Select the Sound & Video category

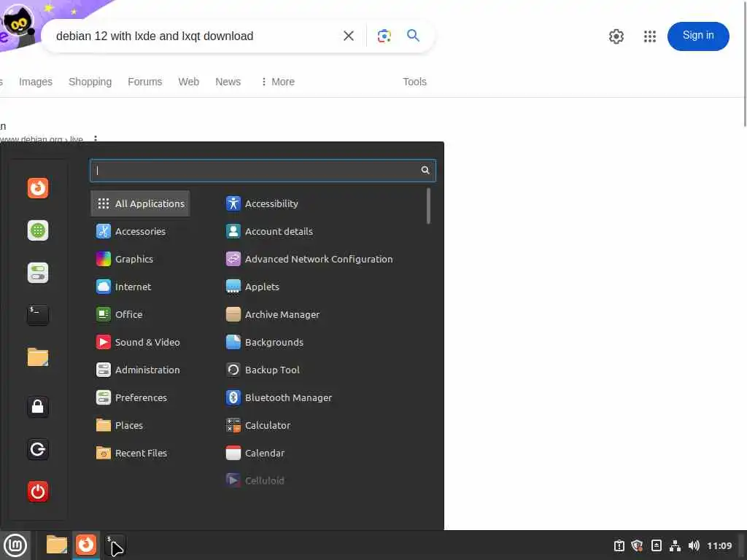pyautogui.click(x=138, y=342)
